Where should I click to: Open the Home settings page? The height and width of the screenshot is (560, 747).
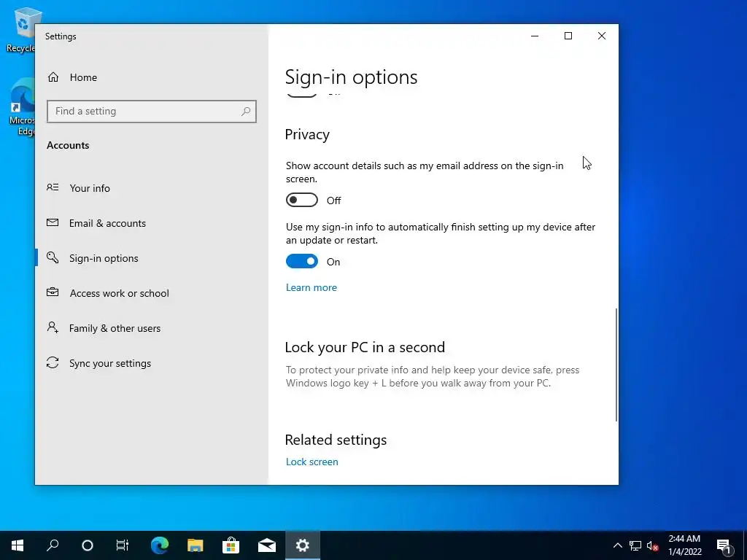point(152,77)
